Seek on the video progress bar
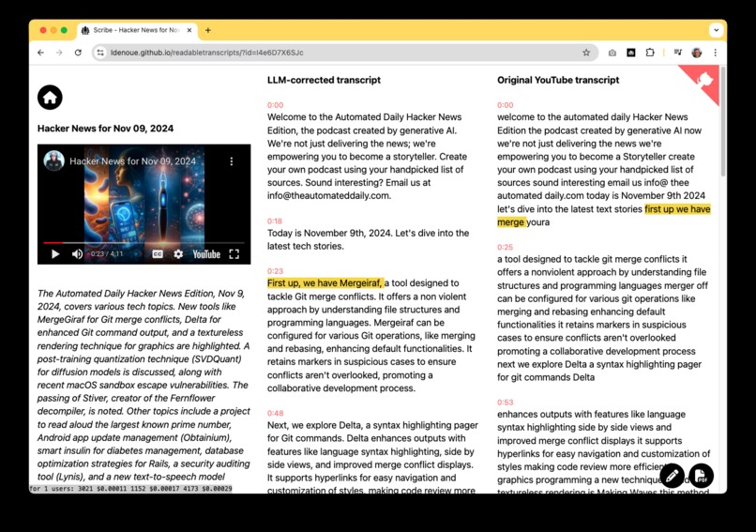This screenshot has height=532, width=756. (x=144, y=243)
